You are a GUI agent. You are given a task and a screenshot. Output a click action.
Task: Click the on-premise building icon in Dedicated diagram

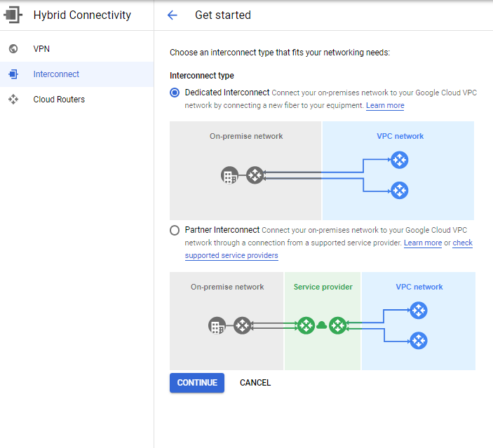click(x=229, y=175)
